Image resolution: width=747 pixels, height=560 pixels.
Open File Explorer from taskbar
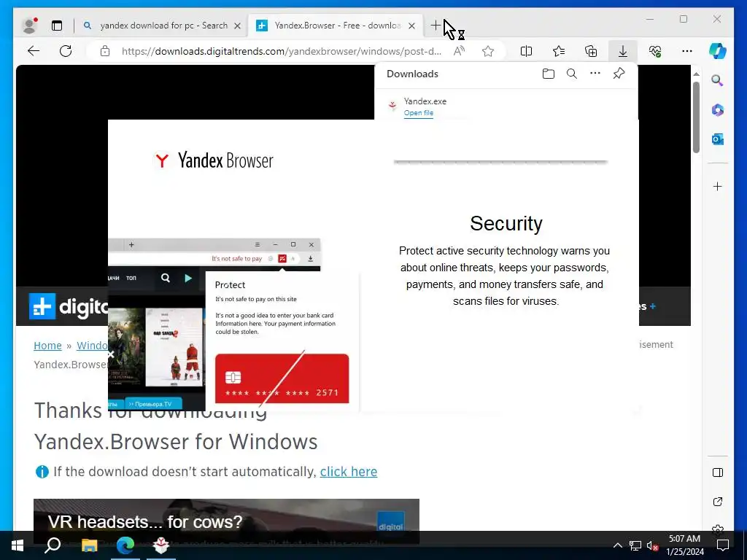(89, 545)
